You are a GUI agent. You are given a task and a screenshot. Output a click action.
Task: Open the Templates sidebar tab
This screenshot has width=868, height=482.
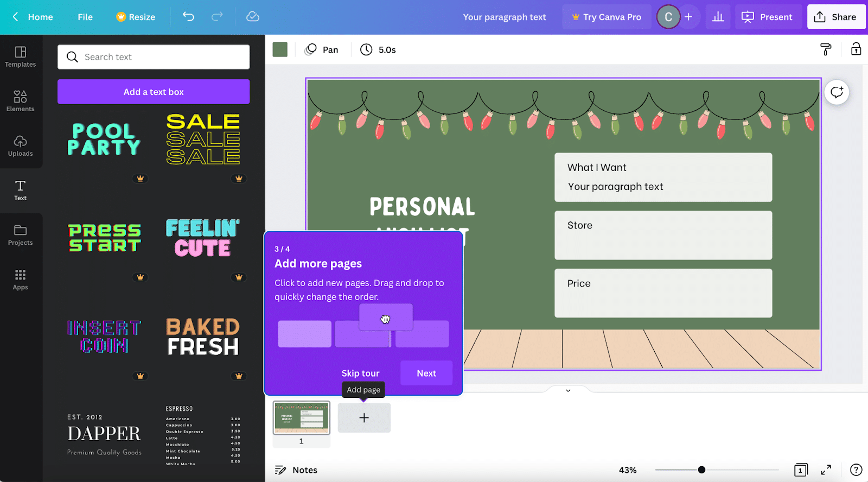(x=21, y=57)
